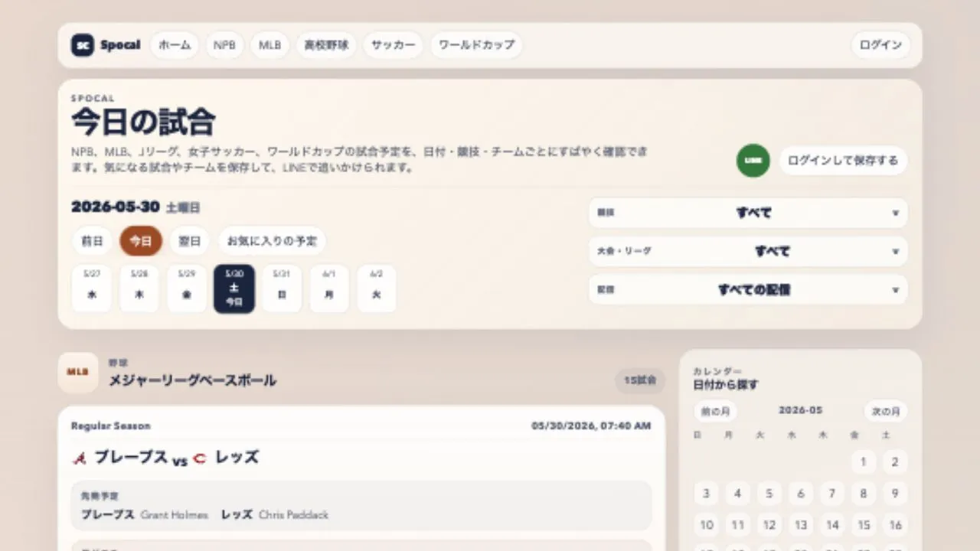The width and height of the screenshot is (980, 551).
Task: Open the NPB nav item
Action: coord(224,45)
